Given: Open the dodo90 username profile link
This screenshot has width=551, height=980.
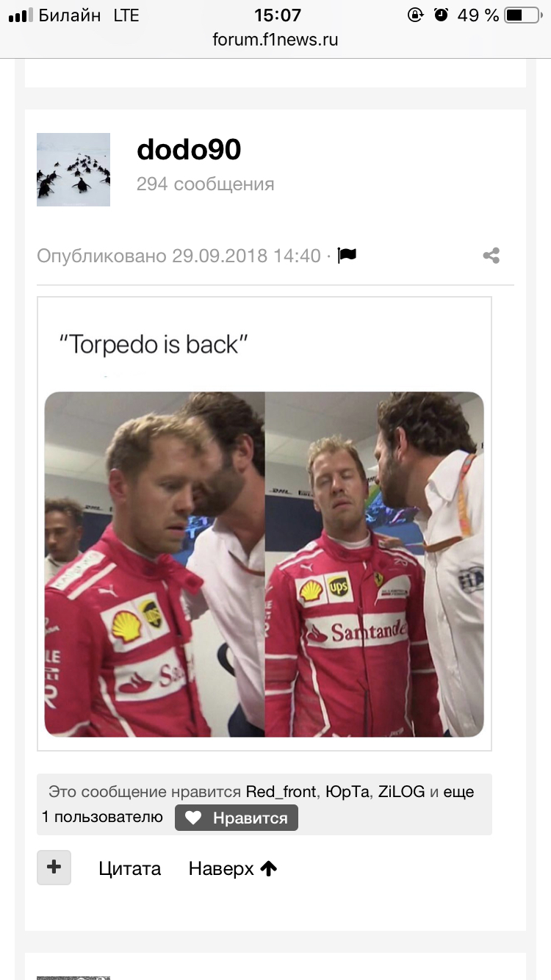Looking at the screenshot, I should [x=189, y=150].
